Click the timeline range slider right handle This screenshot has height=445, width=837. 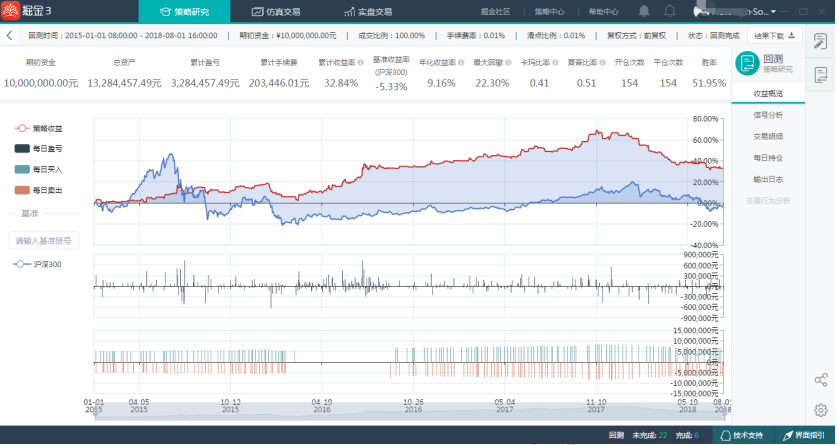(x=723, y=411)
